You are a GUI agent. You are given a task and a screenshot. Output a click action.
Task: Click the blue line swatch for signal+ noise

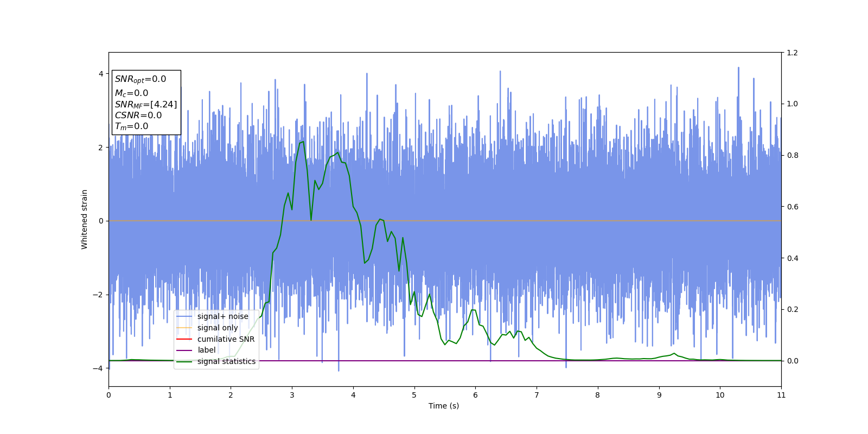184,317
